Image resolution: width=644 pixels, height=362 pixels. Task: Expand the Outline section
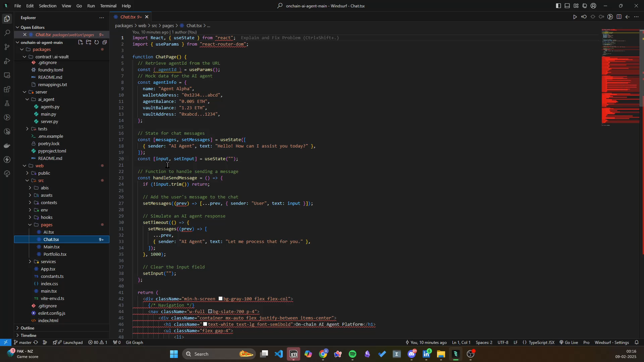coord(62,328)
